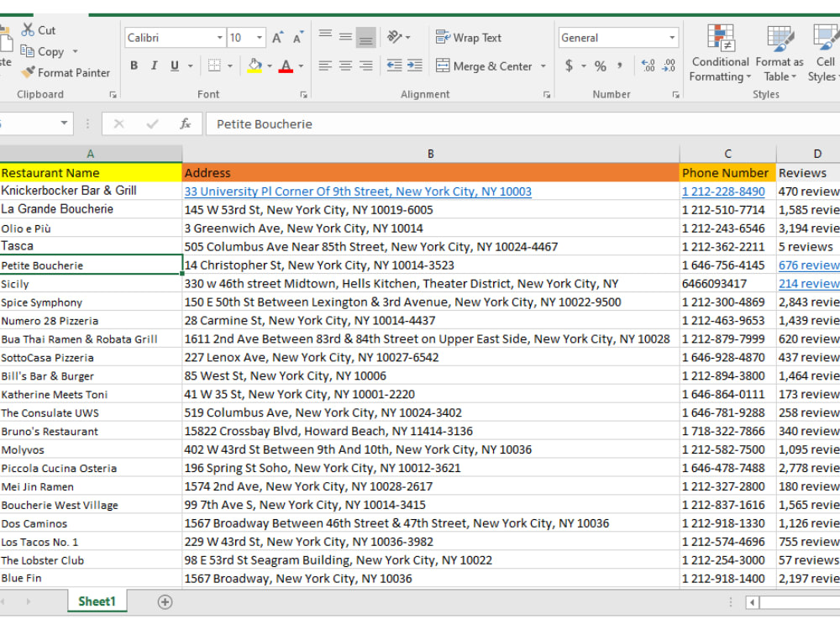Open the Knickerbocker address hyperlink
The width and height of the screenshot is (840, 630).
point(358,191)
